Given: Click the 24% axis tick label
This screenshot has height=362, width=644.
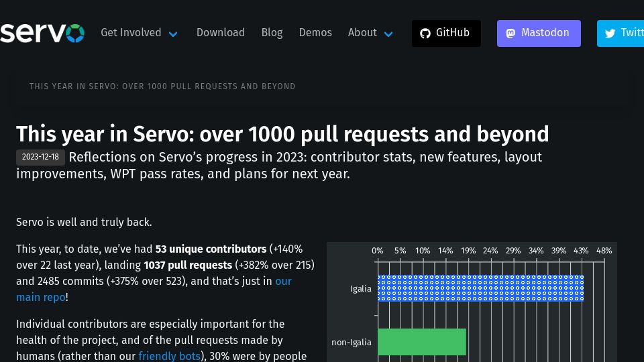Looking at the screenshot, I should coord(490,250).
